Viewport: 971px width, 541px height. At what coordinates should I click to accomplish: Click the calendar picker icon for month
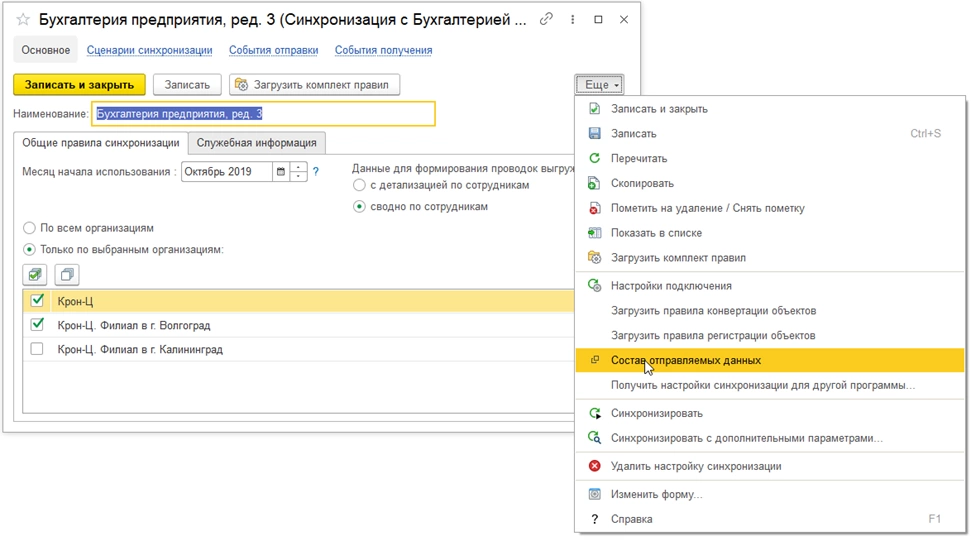coord(281,172)
